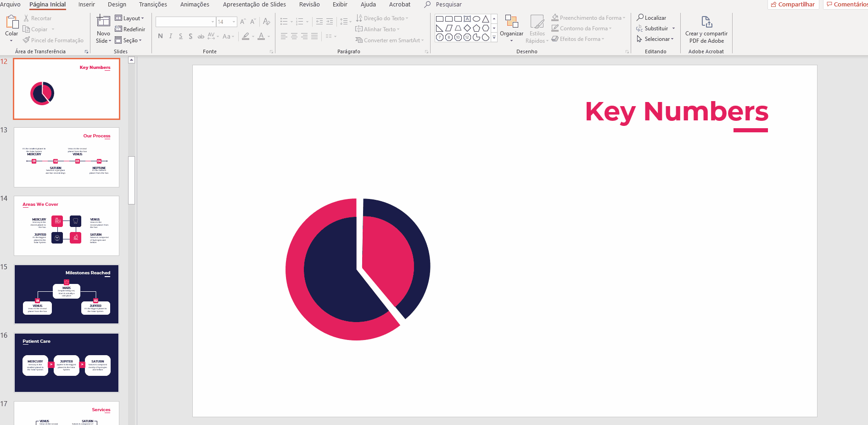Align text to the left

tap(284, 36)
